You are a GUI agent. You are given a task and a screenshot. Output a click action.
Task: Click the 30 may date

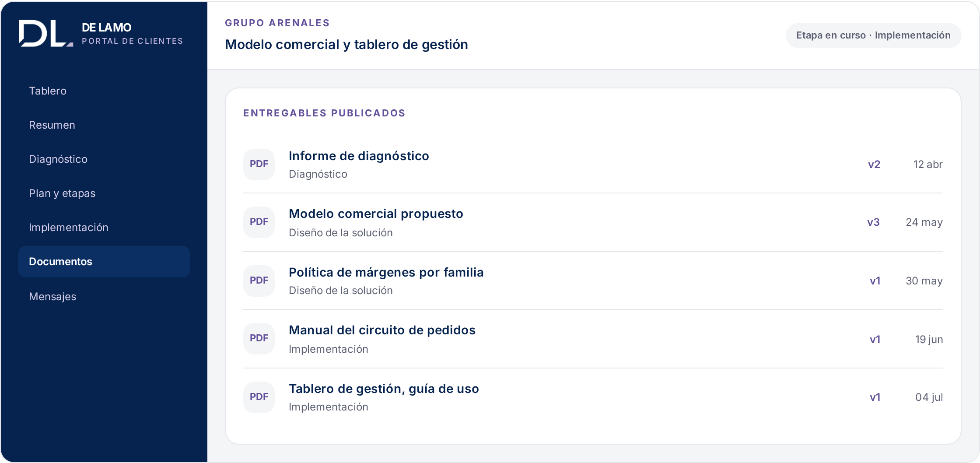click(x=924, y=281)
